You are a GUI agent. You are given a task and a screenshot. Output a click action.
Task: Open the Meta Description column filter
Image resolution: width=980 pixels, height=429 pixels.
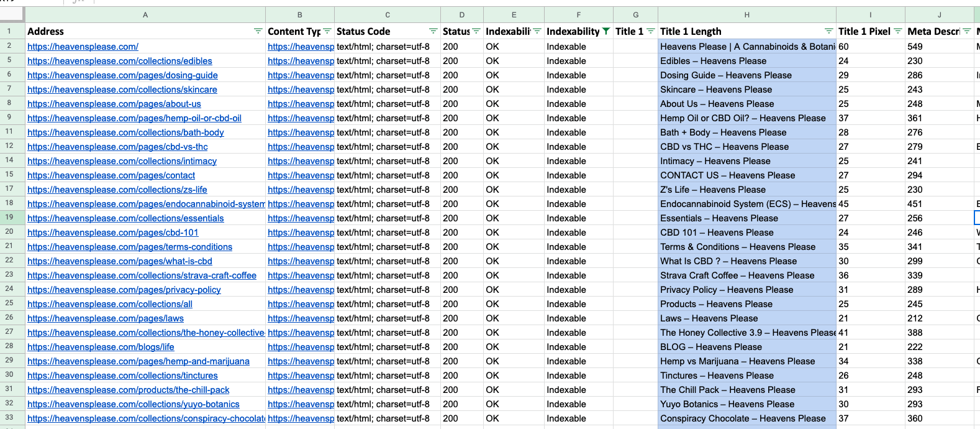967,31
